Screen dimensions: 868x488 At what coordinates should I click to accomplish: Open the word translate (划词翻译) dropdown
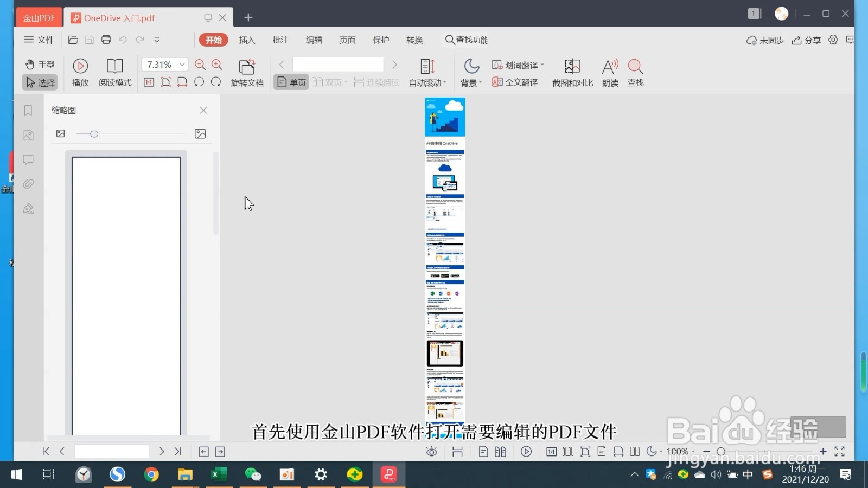click(x=518, y=65)
